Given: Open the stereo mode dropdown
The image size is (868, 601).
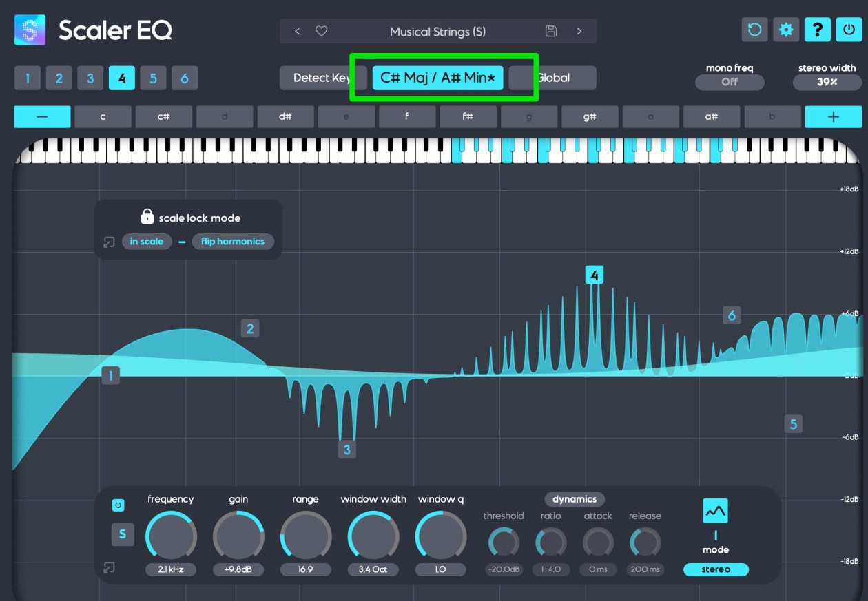Looking at the screenshot, I should click(x=716, y=569).
